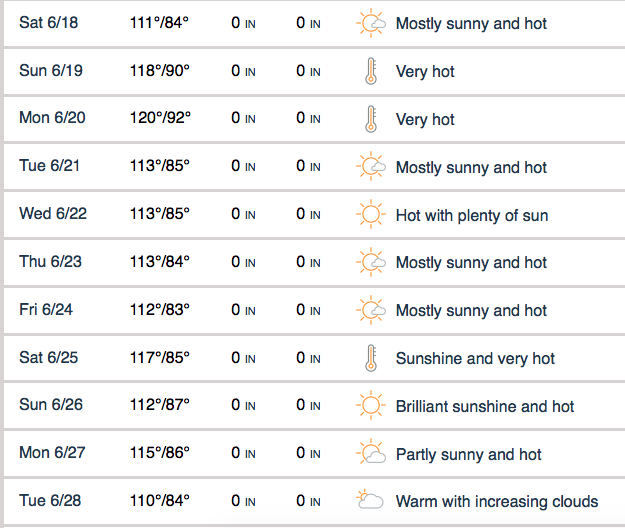Click the weather icon for Tue 6/21

(x=371, y=167)
